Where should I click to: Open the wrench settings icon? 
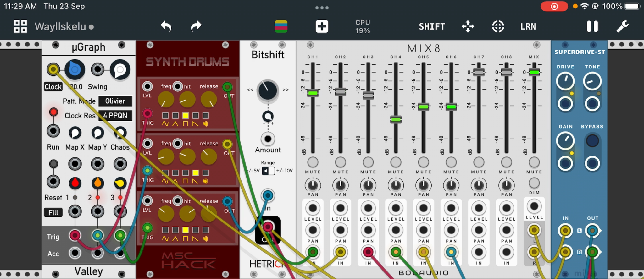[623, 26]
